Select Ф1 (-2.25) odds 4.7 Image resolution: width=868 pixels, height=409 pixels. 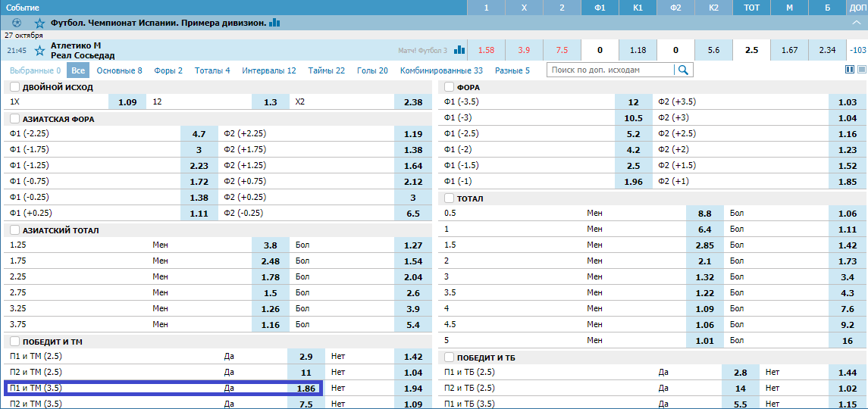tap(199, 134)
